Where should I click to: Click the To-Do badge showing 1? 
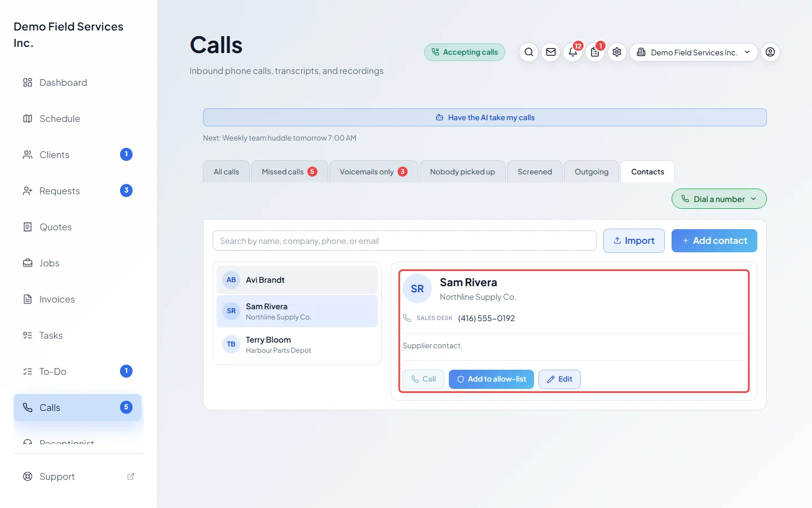126,371
